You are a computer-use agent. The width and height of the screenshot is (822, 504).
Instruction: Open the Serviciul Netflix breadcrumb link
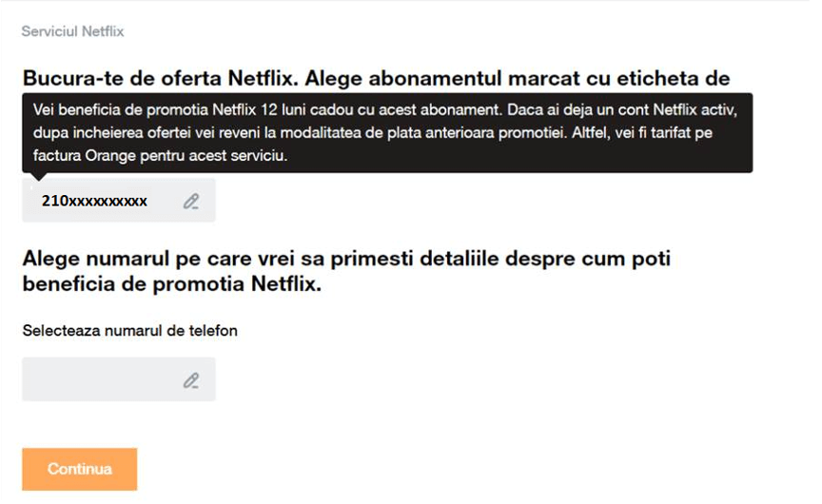[x=72, y=31]
